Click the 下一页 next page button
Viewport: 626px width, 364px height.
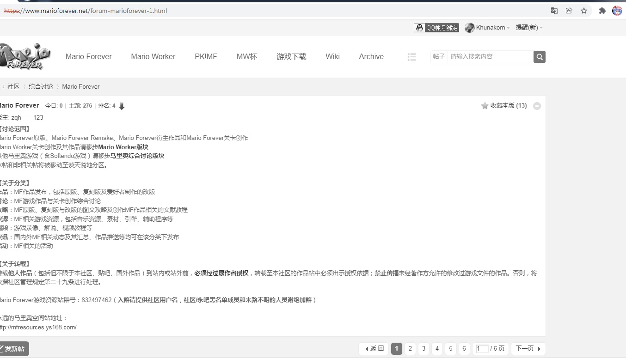click(x=528, y=348)
